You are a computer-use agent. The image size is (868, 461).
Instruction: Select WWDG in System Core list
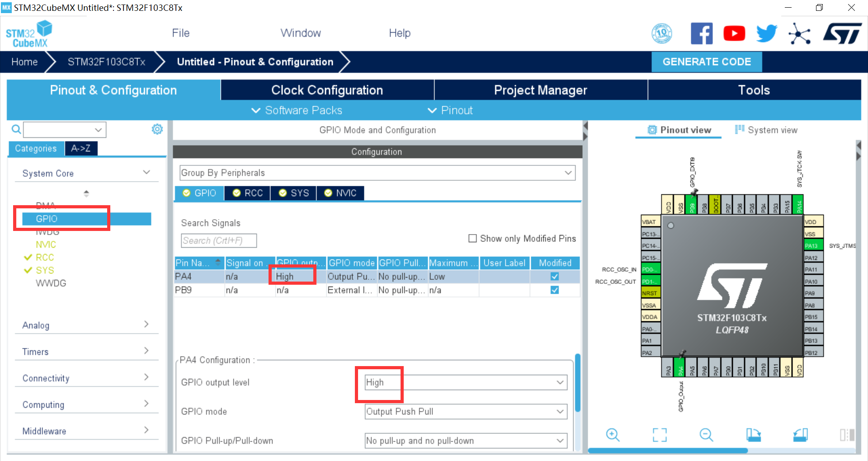pos(51,283)
